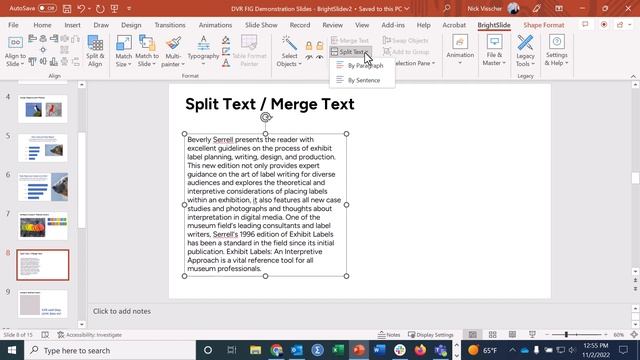Screen dimensions: 640x360
Task: Open the Insert tab
Action: pos(72,25)
